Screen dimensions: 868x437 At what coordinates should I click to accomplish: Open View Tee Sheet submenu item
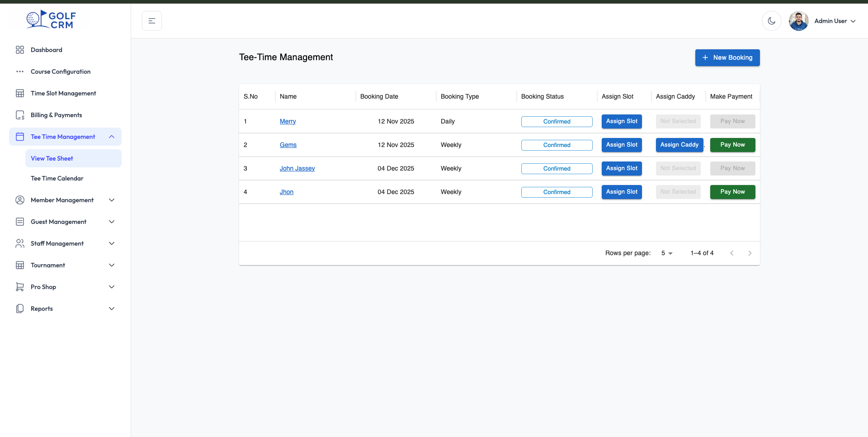[x=73, y=158]
